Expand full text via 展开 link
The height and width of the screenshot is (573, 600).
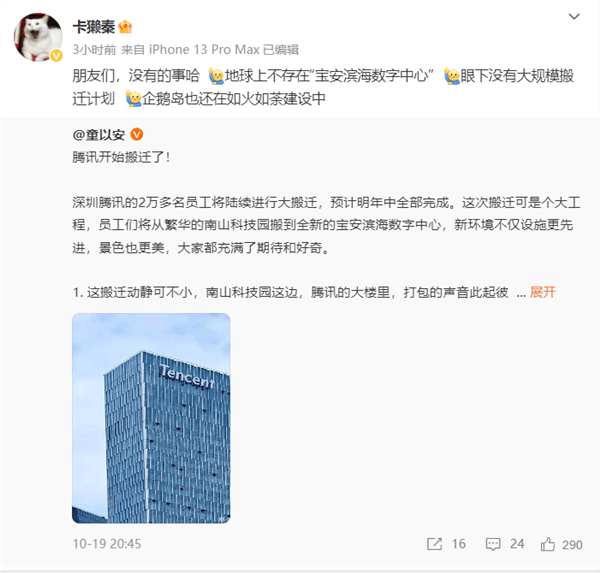[x=543, y=292]
